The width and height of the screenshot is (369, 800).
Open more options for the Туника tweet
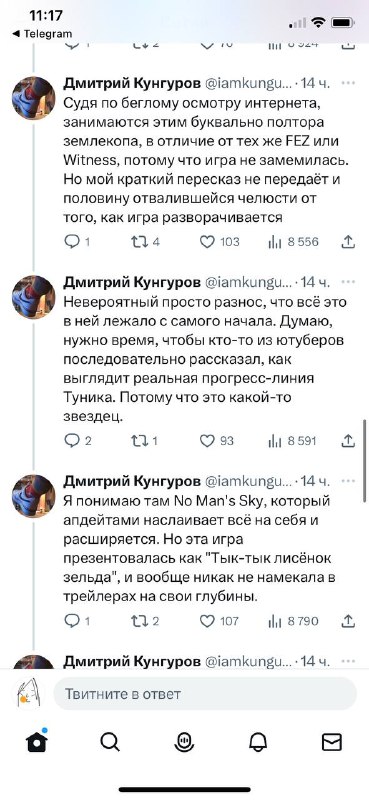point(348,282)
